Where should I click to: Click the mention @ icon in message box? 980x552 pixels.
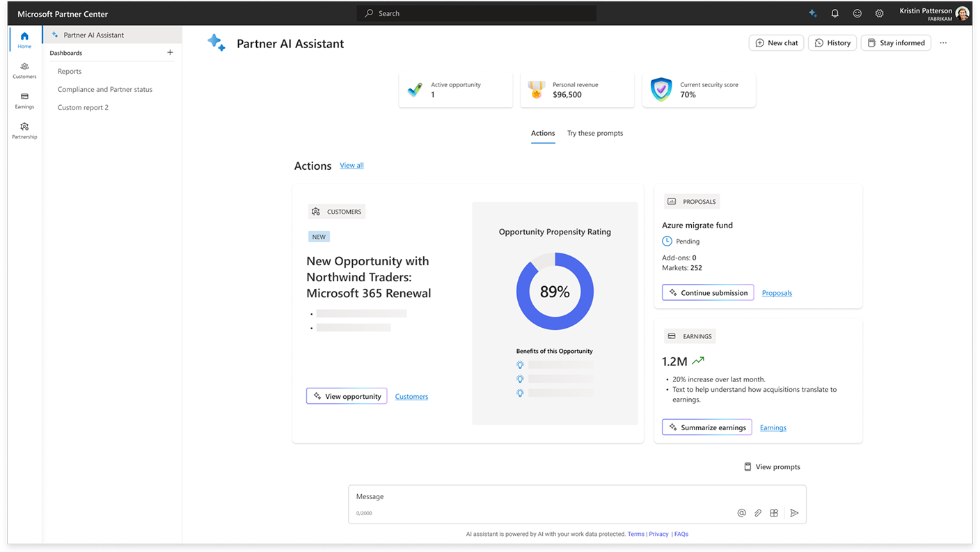(x=741, y=513)
